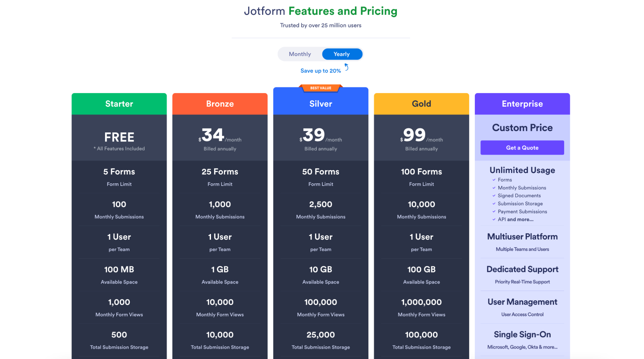The width and height of the screenshot is (644, 359).
Task: Click the Jotform Features and Pricing title
Action: 321,11
